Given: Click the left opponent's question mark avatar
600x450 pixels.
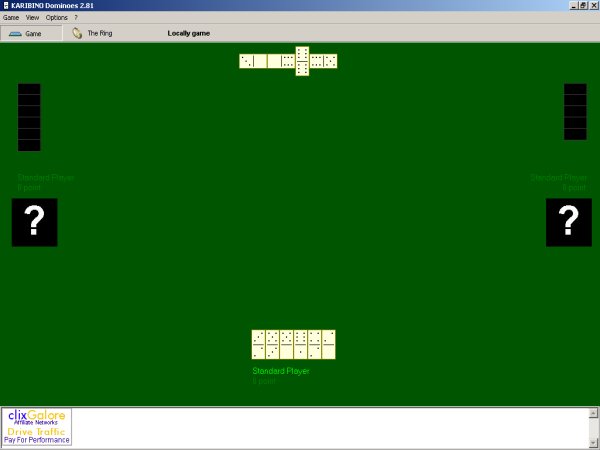Looking at the screenshot, I should point(34,222).
